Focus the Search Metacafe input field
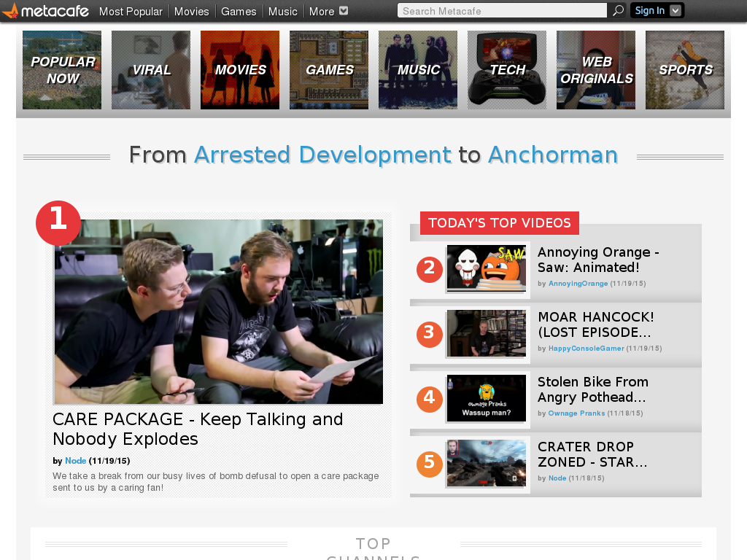The image size is (747, 560). 502,10
